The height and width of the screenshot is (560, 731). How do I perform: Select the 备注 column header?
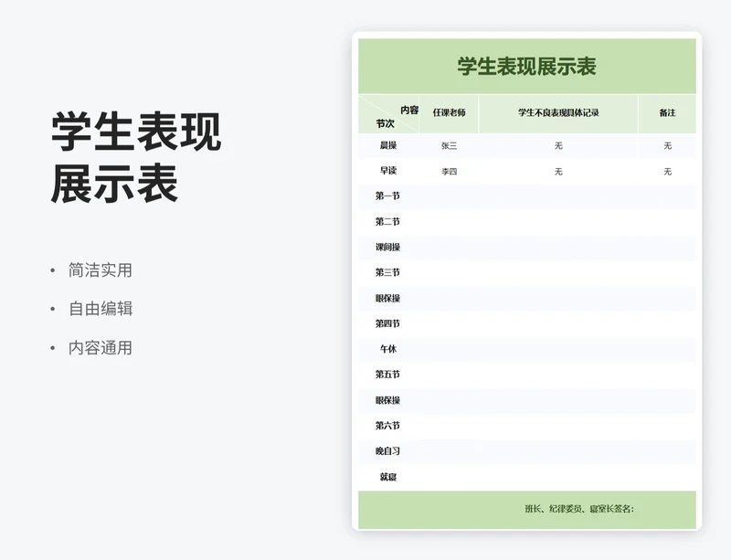[x=667, y=113]
